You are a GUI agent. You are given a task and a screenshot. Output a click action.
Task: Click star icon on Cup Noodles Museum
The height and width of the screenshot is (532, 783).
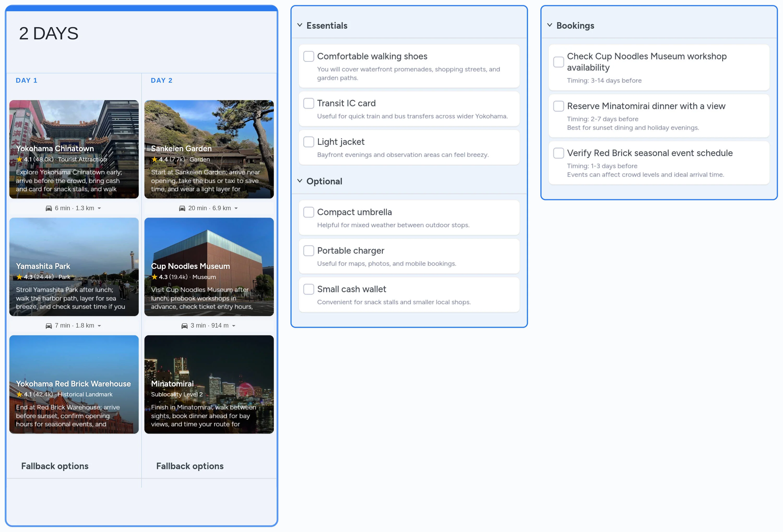point(155,277)
